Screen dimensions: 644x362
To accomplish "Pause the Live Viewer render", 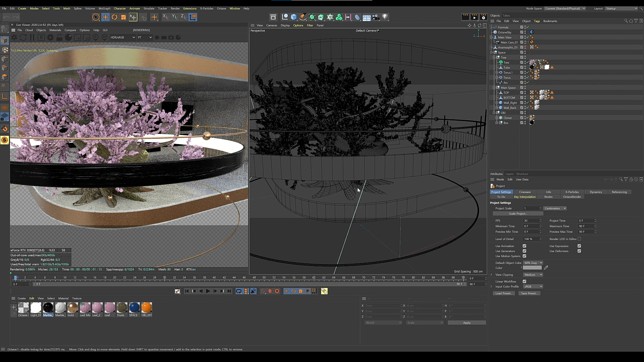I will pos(32,38).
